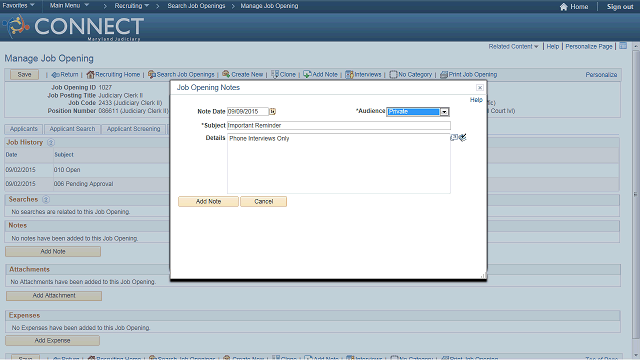Expand the Recruiting breadcrumb dropdown
The height and width of the screenshot is (360, 640).
(131, 6)
